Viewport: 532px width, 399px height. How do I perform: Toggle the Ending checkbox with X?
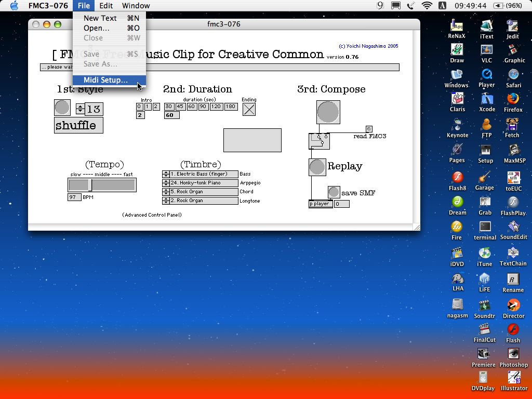[x=249, y=109]
